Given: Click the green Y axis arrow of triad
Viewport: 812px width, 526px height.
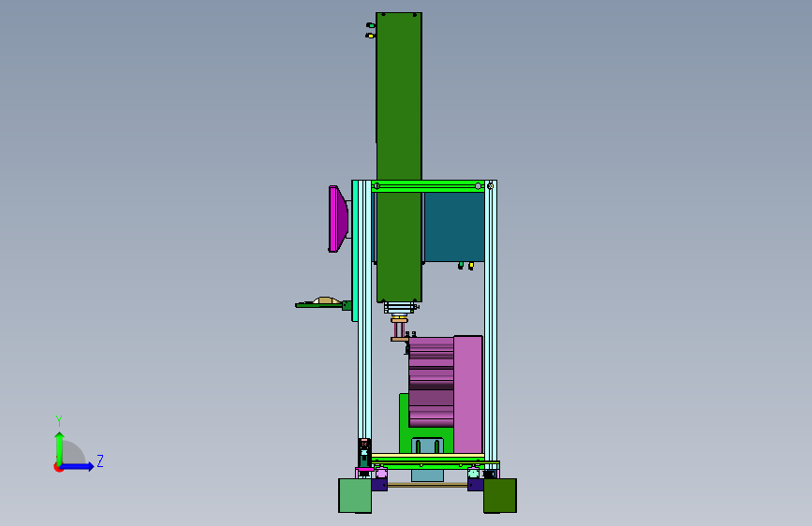Looking at the screenshot, I should 60,447.
